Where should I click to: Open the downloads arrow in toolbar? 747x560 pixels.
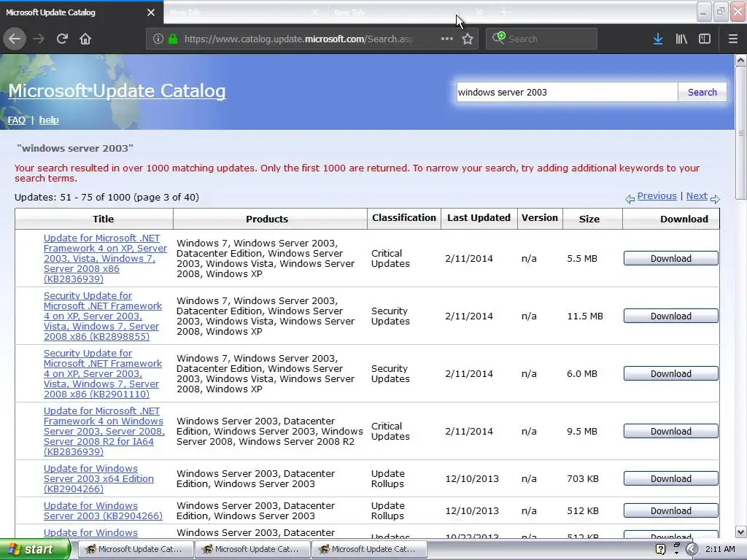(658, 39)
